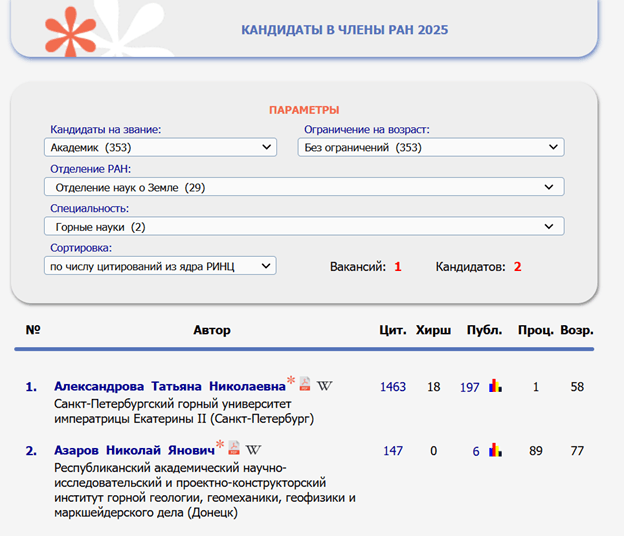624x536 pixels.
Task: Open Wikipedia icon for Александрова Татьяна Николаевна
Action: coord(324,386)
